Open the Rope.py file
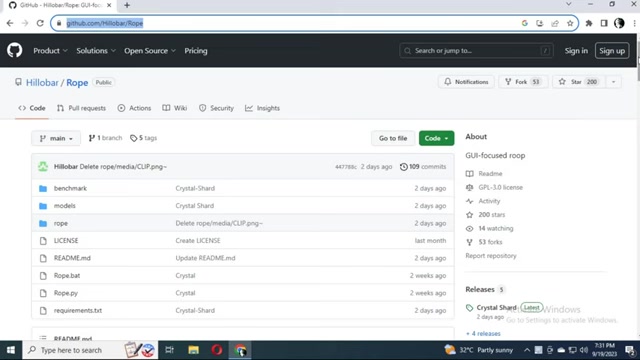The width and height of the screenshot is (640, 360). 66,293
